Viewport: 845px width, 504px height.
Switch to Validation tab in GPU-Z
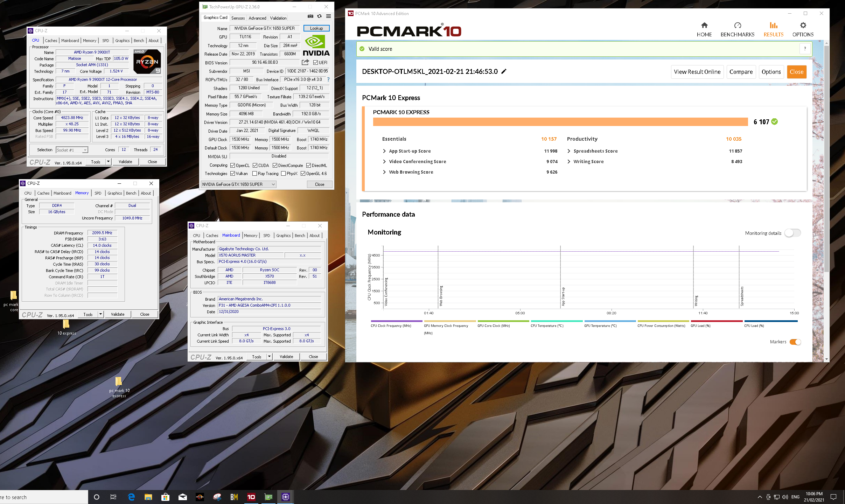tap(278, 18)
